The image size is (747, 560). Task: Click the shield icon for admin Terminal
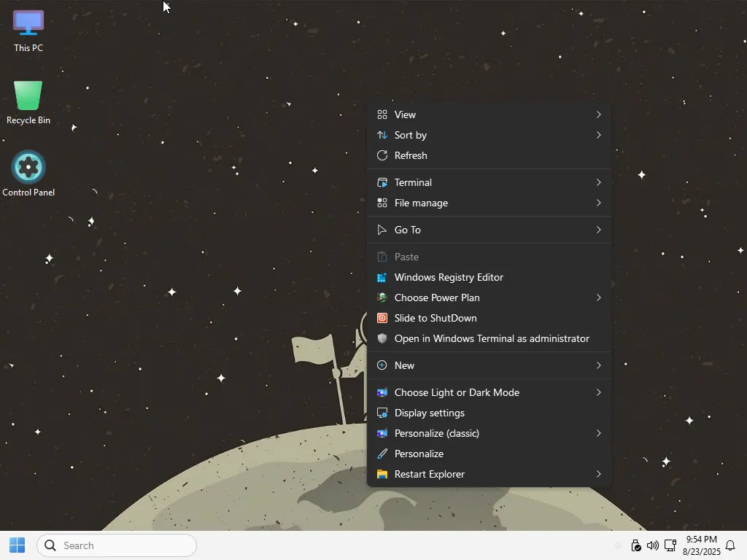coord(382,338)
